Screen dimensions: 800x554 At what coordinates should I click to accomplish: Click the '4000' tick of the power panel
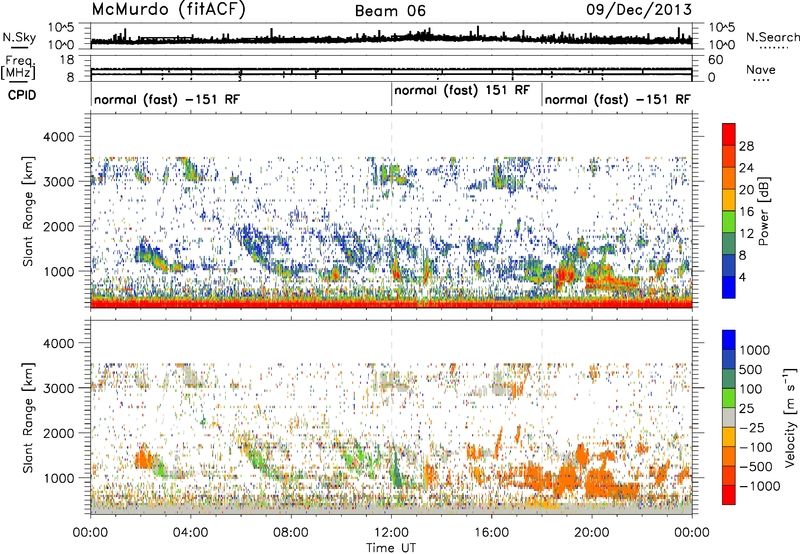(59, 137)
